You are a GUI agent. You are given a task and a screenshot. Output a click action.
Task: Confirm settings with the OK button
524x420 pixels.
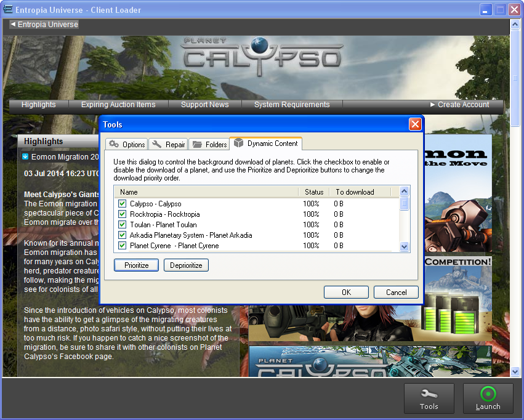346,292
